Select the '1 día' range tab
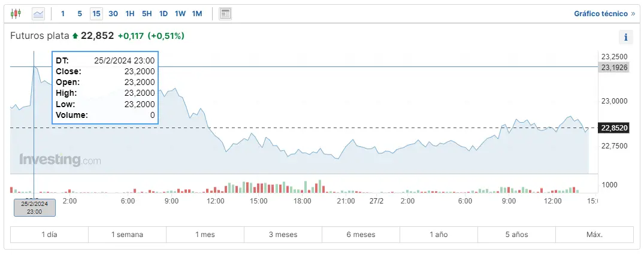 [50, 235]
